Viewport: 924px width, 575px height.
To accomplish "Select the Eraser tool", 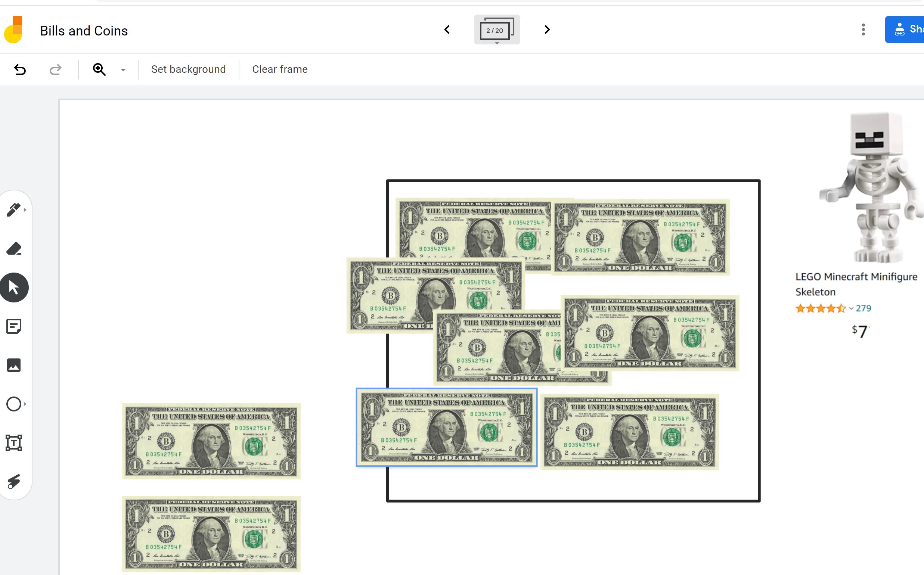I will (14, 249).
